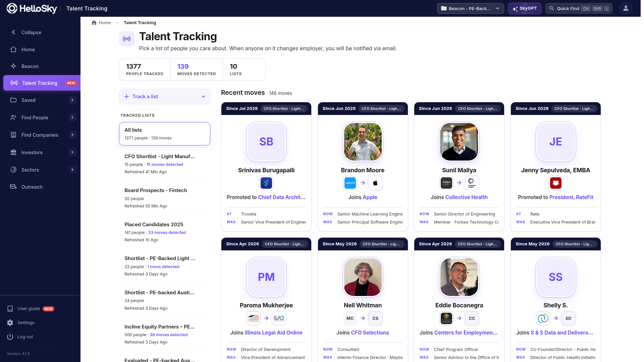Expand the Find People chevron
644x362 pixels.
click(x=72, y=117)
